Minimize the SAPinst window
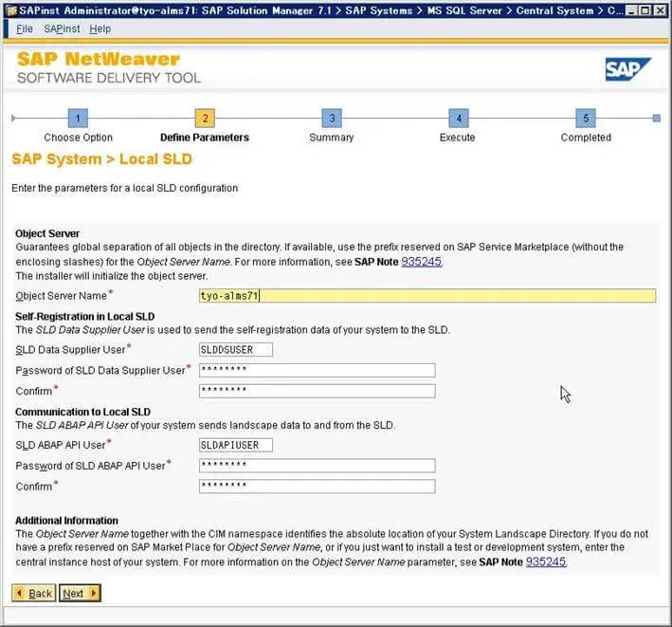This screenshot has width=672, height=627. [x=630, y=10]
